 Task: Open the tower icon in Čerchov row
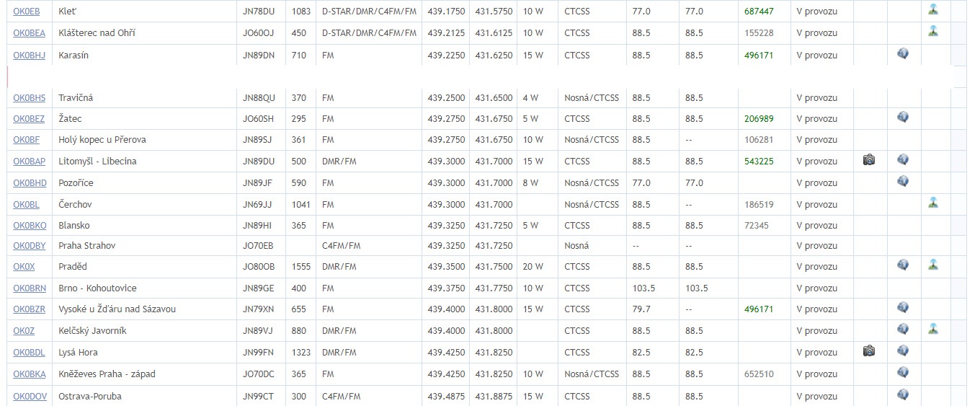pos(933,203)
